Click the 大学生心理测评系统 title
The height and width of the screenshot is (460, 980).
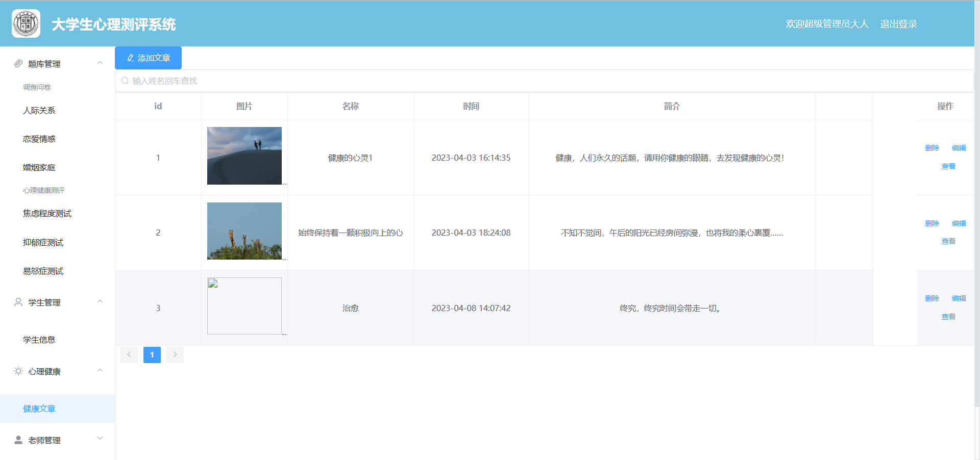(x=113, y=24)
